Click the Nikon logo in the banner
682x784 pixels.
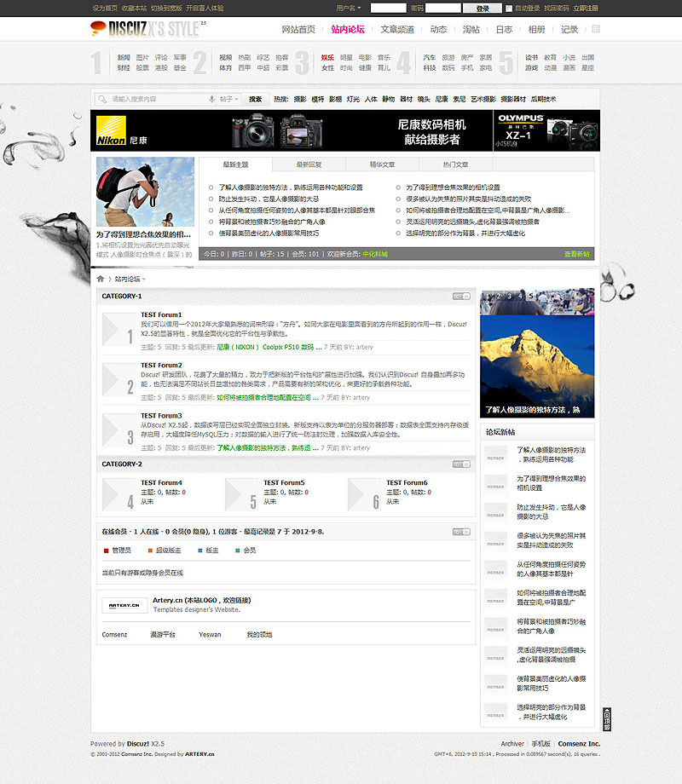pos(111,130)
